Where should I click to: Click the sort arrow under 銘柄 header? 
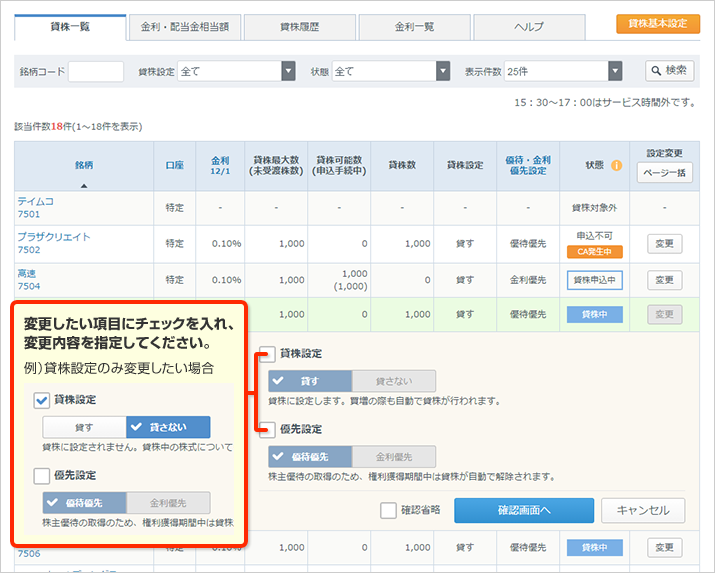click(84, 185)
